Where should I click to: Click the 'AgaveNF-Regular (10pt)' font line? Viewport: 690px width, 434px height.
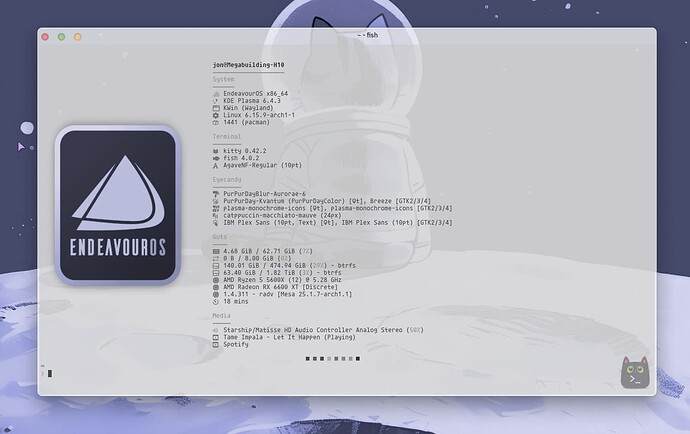(263, 166)
